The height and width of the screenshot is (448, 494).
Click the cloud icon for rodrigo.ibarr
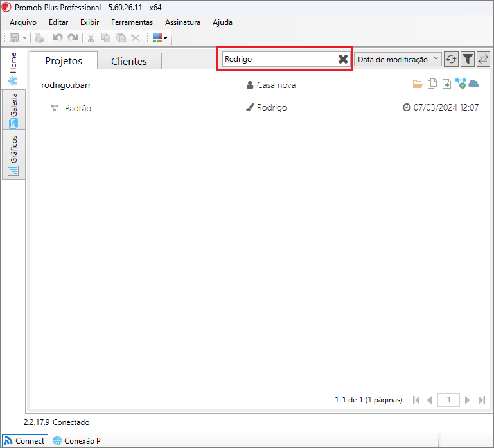(x=473, y=84)
